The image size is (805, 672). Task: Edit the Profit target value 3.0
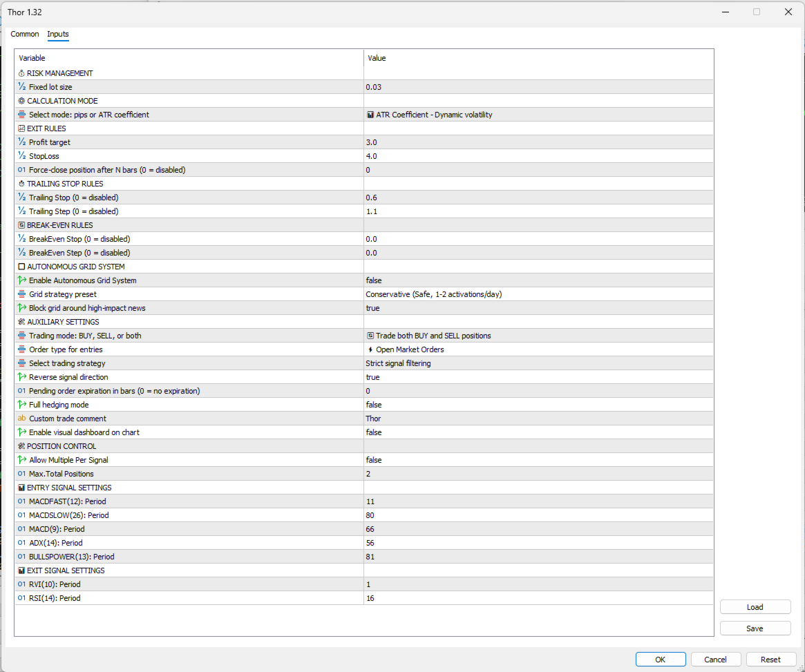coord(538,142)
